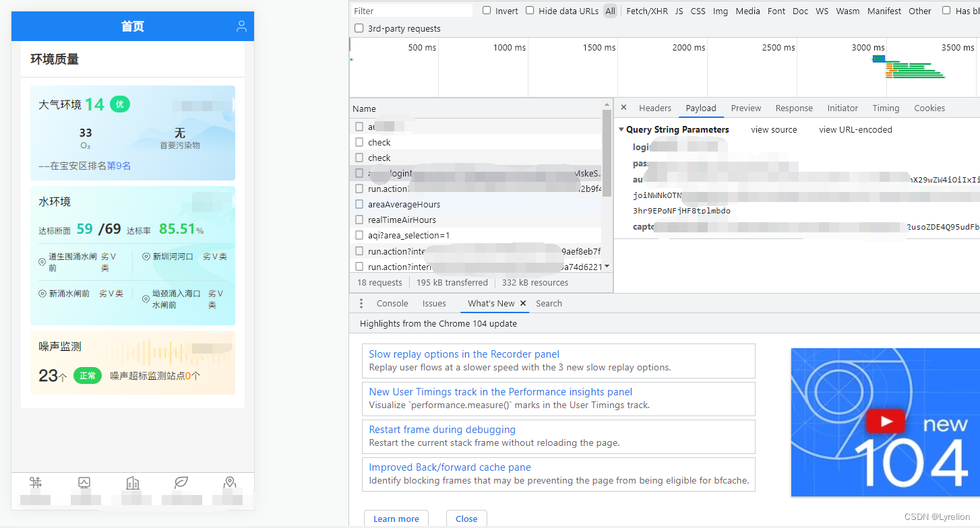
Task: Select checkbox of aqi?area_selection=1 request
Action: click(x=359, y=235)
